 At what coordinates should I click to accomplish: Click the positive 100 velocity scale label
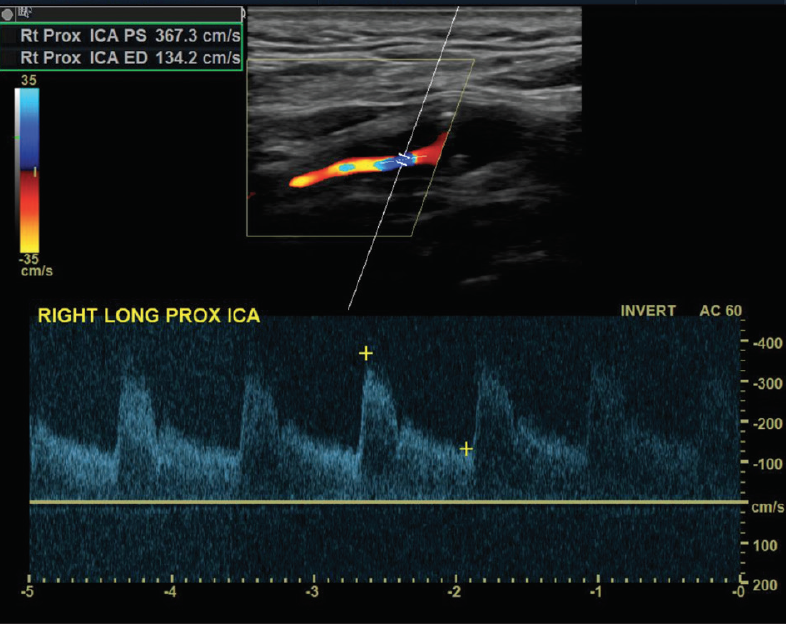pyautogui.click(x=765, y=545)
